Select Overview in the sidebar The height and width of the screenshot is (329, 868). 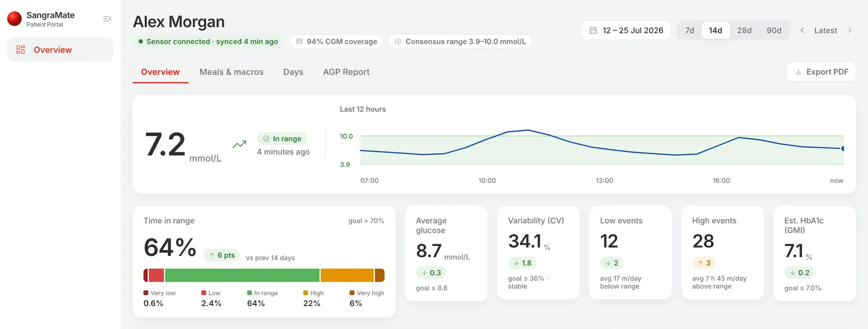60,50
